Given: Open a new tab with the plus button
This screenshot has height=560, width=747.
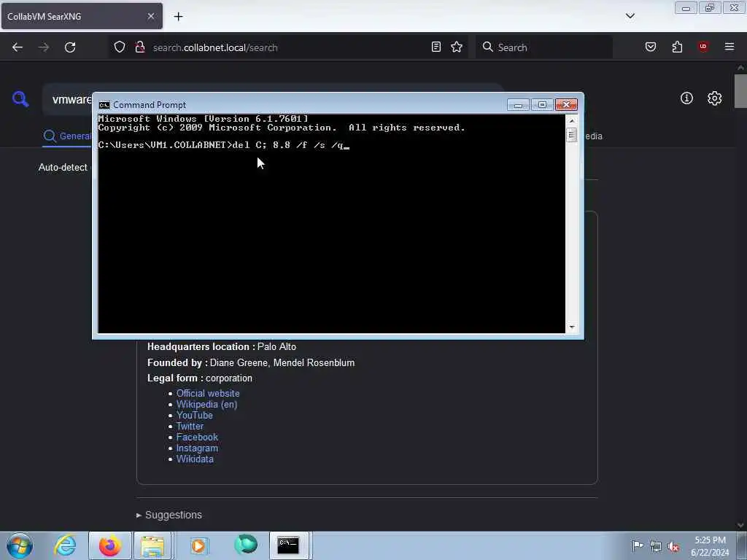Looking at the screenshot, I should point(178,17).
